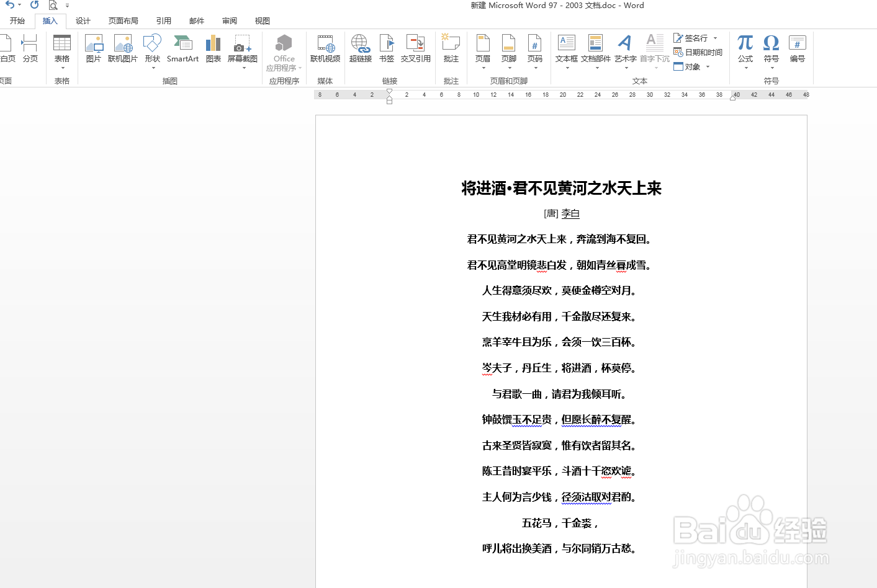Expand the 对象 dropdown arrow
The height and width of the screenshot is (588, 877).
tap(708, 67)
